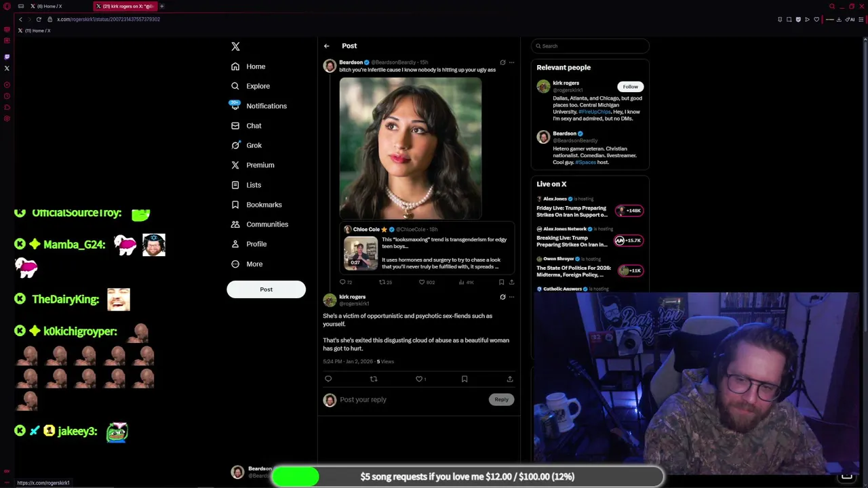Share Beardson's post
The image size is (868, 488).
pyautogui.click(x=511, y=282)
